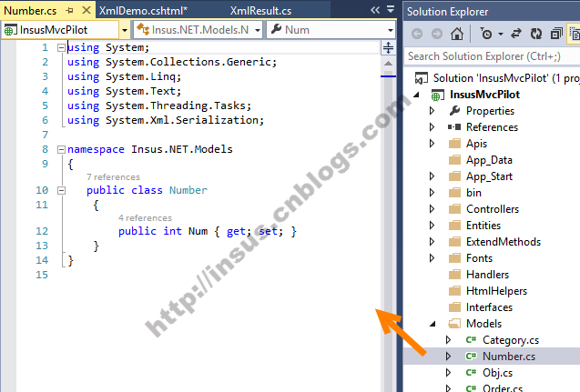Expand the bin folder
The width and height of the screenshot is (580, 392).
click(432, 193)
